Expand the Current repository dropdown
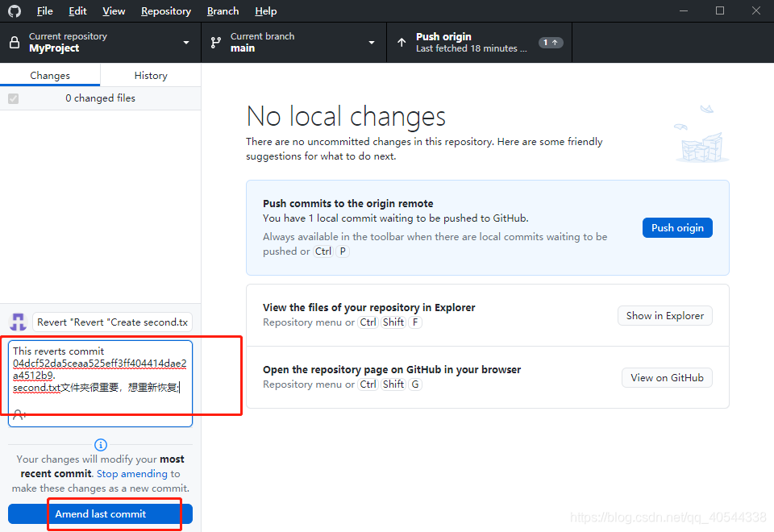The image size is (774, 532). pyautogui.click(x=100, y=43)
